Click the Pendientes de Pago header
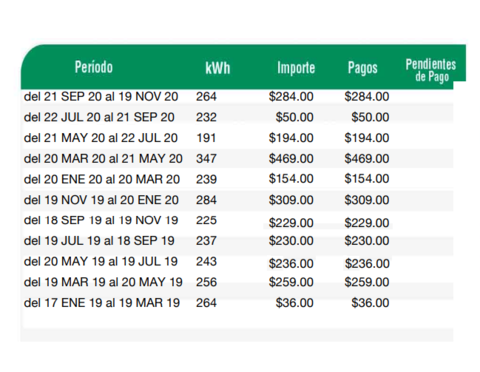This screenshot has width=480, height=372. (x=431, y=70)
